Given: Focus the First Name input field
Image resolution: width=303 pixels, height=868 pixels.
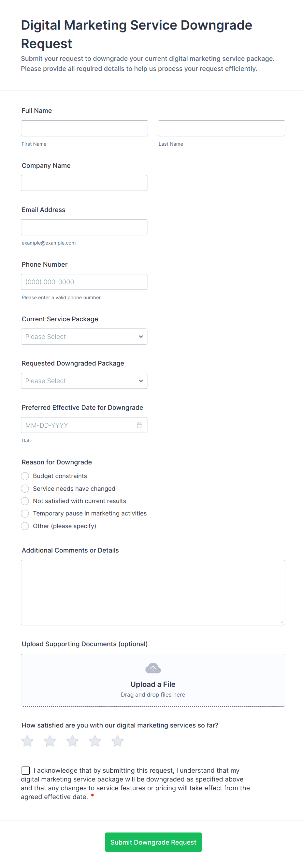Looking at the screenshot, I should (84, 128).
